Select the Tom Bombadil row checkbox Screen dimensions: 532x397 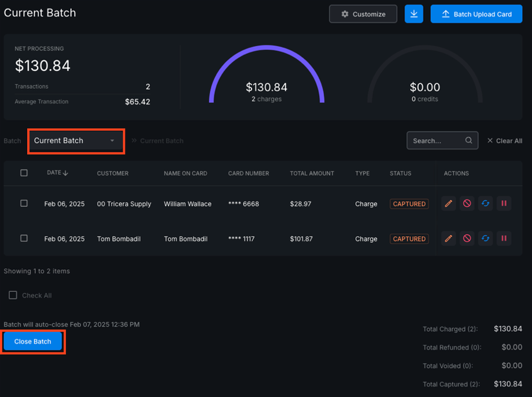point(24,238)
